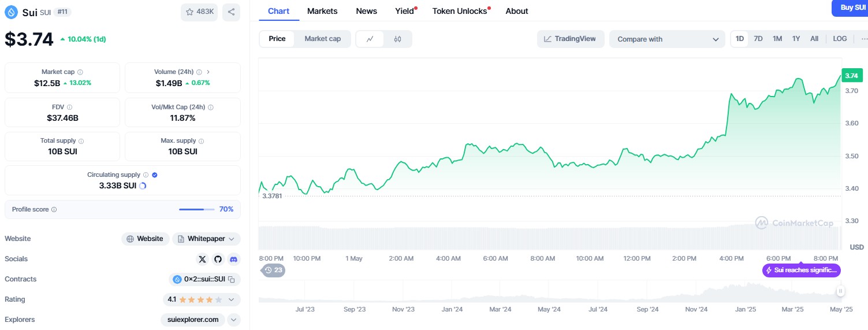
Task: Open the GitHub social icon
Action: [218, 259]
